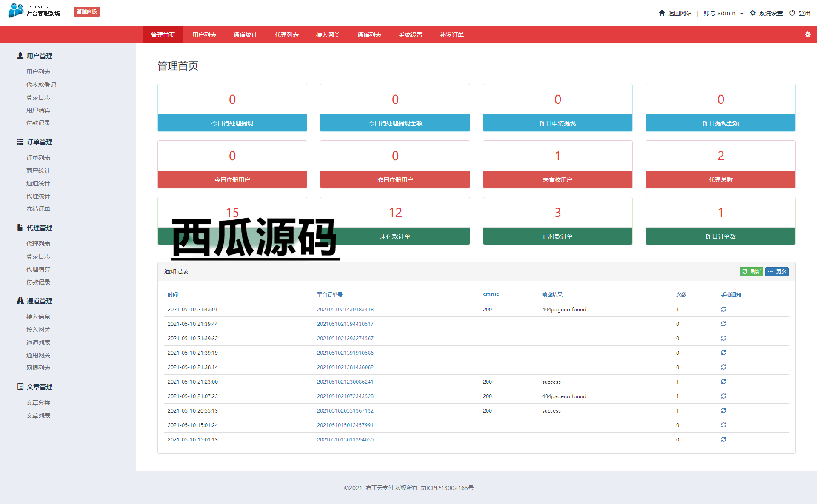Switch to the 管理首页 tab
This screenshot has width=817, height=504.
pos(163,34)
